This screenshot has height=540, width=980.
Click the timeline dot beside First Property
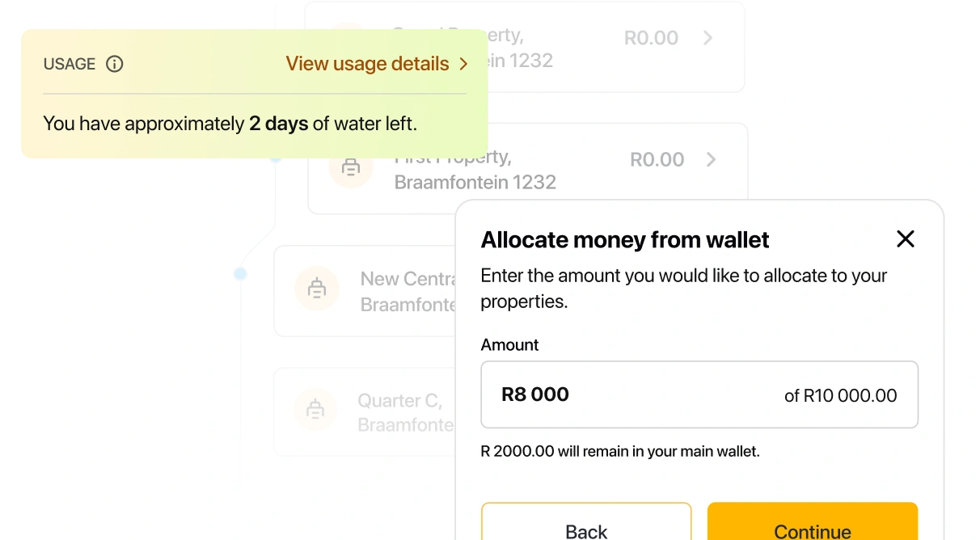pos(276,158)
